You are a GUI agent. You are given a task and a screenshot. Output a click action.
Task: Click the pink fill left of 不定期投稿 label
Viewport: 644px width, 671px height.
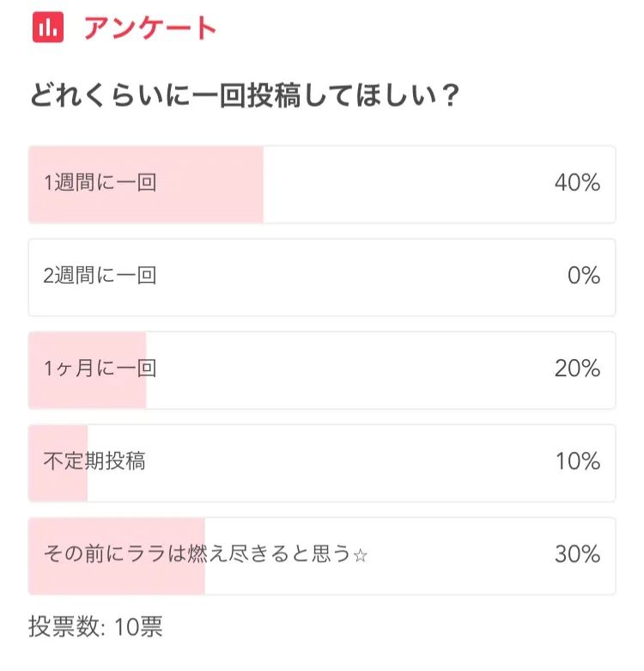pyautogui.click(x=36, y=462)
